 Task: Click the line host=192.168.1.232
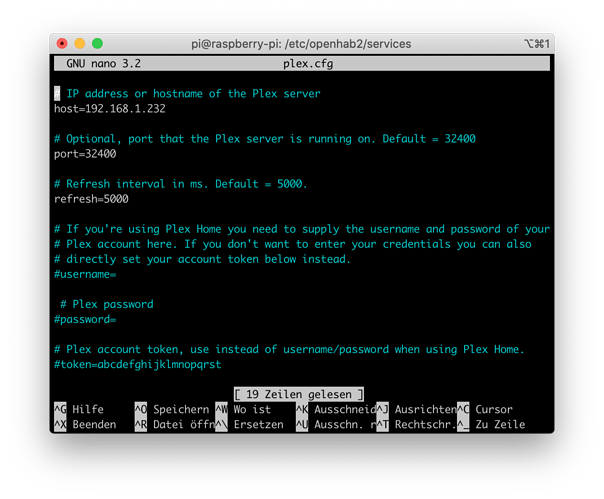point(110,109)
